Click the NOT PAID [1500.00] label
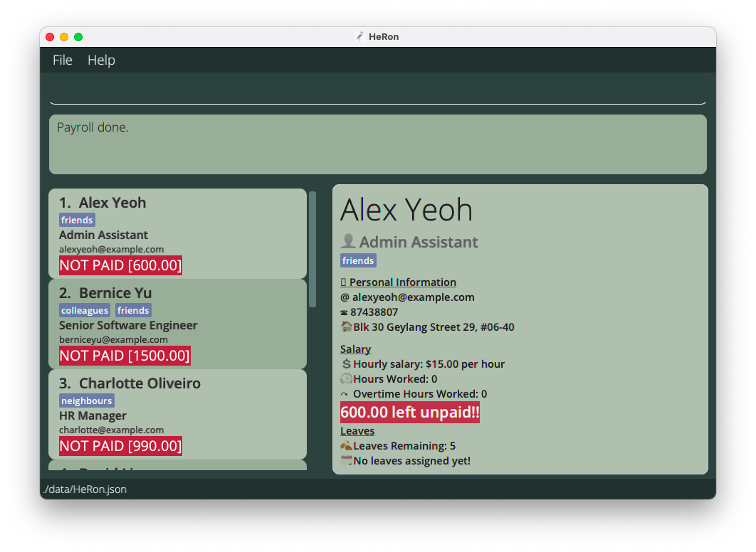 click(x=125, y=356)
